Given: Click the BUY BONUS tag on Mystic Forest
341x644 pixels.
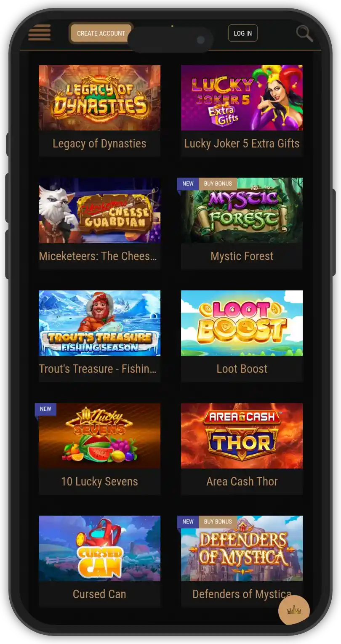Looking at the screenshot, I should coord(218,184).
